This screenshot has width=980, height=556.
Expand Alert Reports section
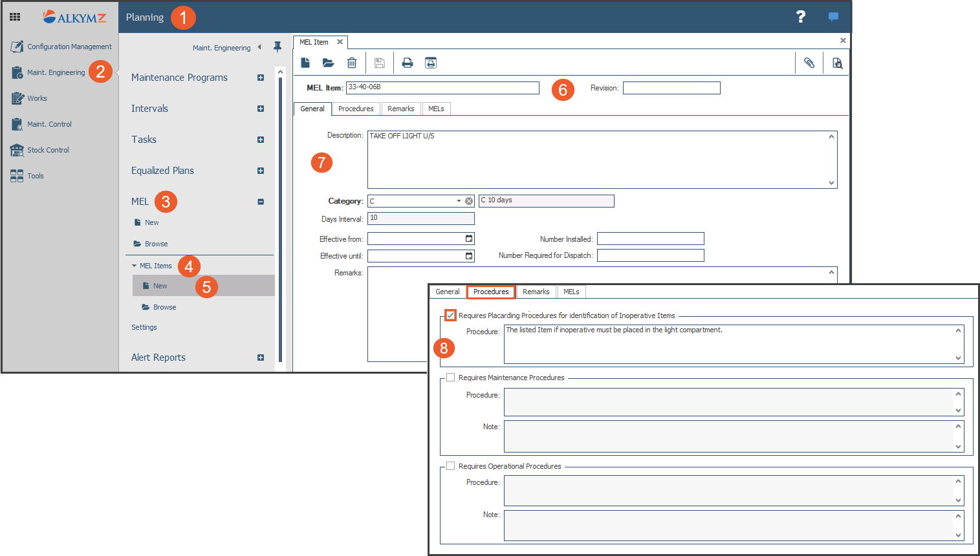pyautogui.click(x=261, y=358)
